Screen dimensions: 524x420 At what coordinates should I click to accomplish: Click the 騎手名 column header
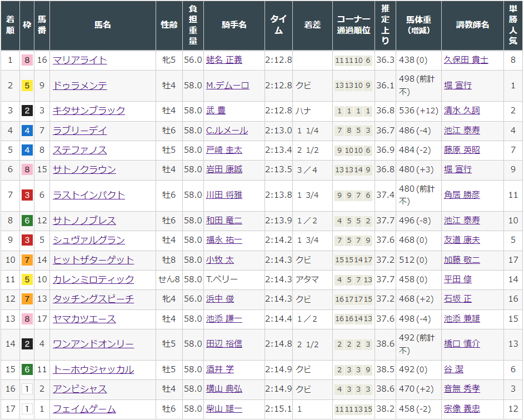point(234,25)
